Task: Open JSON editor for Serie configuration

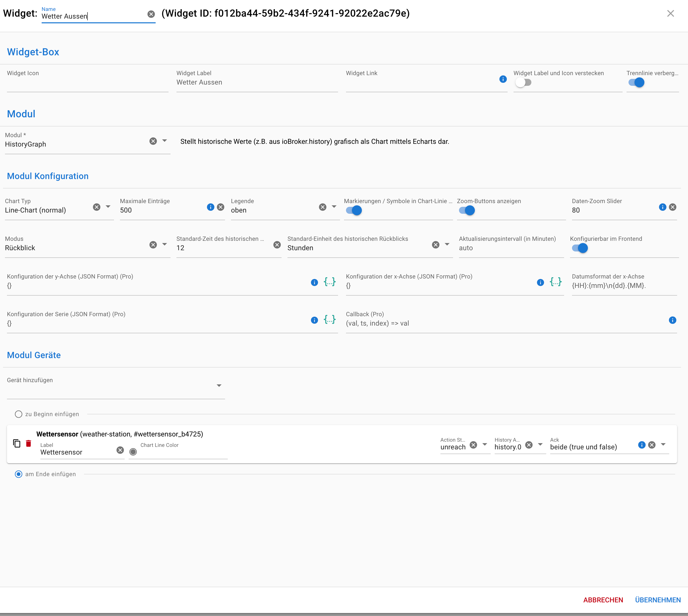Action: [329, 319]
